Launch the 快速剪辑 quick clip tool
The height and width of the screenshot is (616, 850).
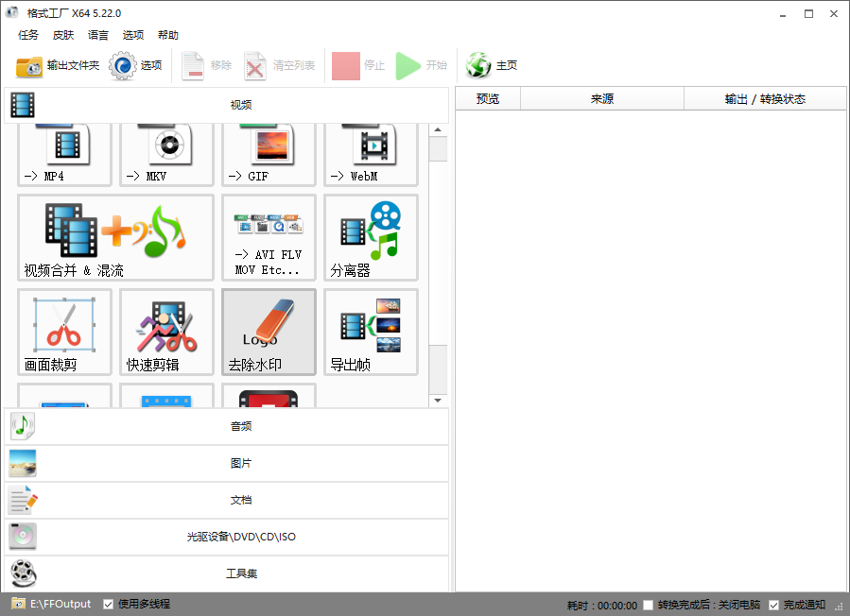pyautogui.click(x=166, y=332)
